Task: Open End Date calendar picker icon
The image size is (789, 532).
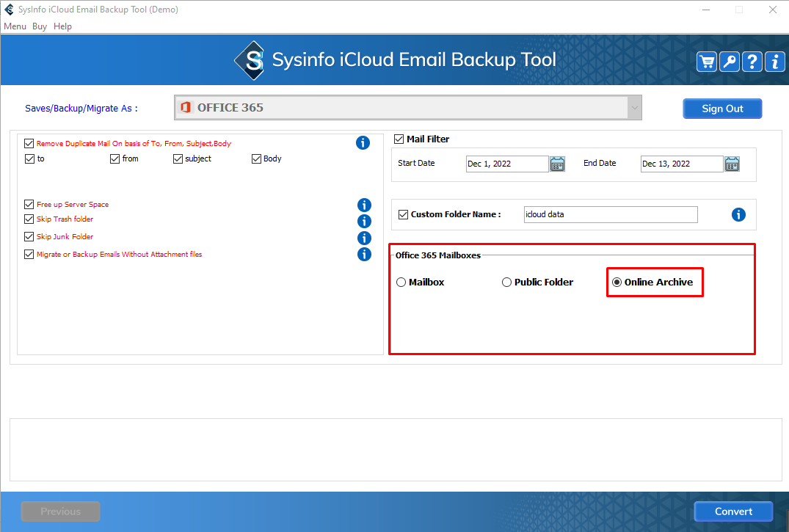Action: 732,164
